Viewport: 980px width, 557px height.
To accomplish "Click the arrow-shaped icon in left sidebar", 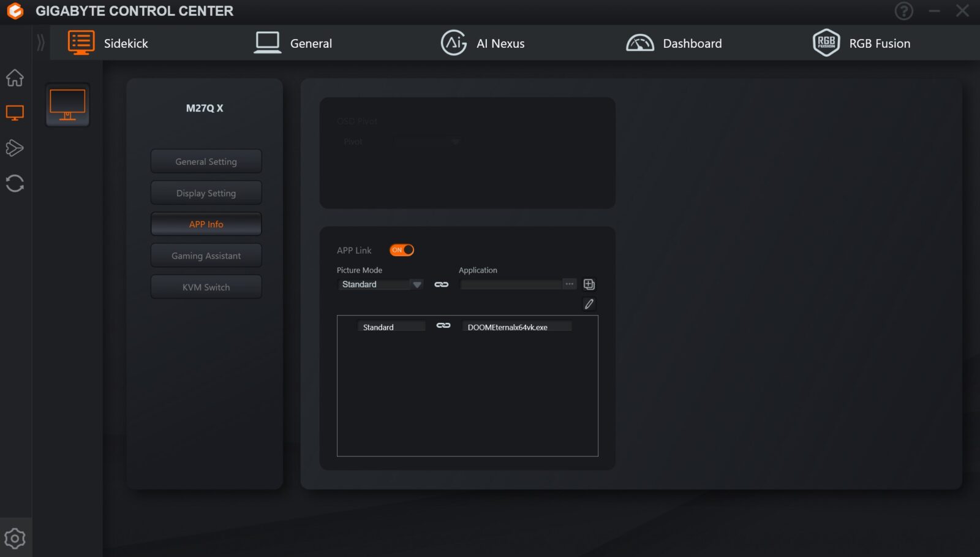I will 15,148.
